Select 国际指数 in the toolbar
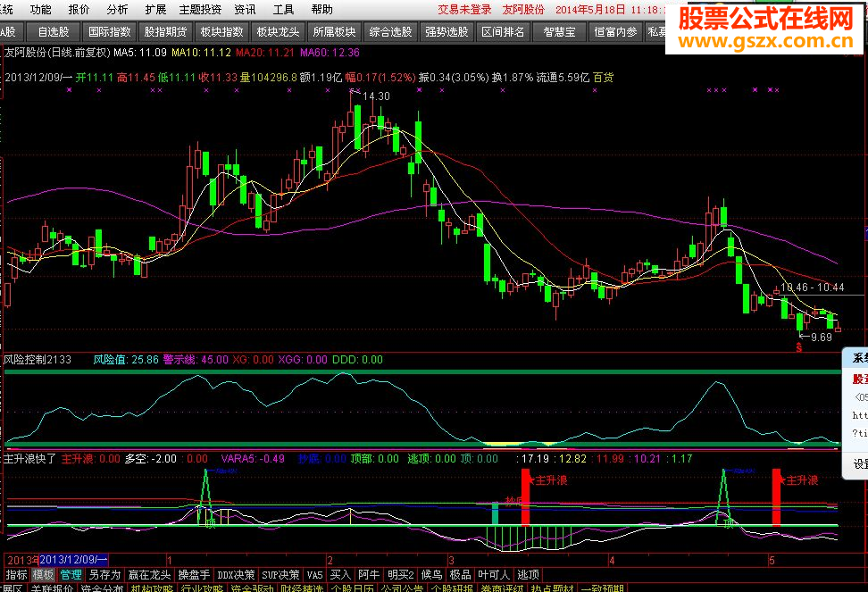The width and height of the screenshot is (868, 592). [110, 32]
